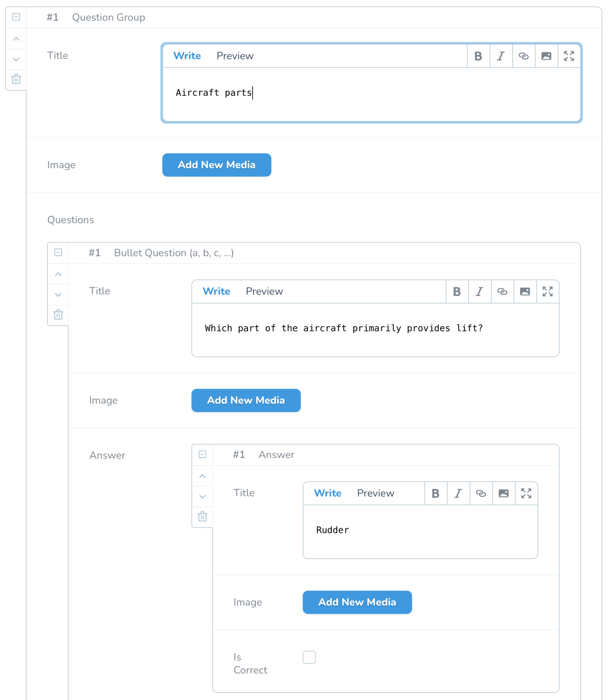Insert image in Bullet Question title editor
The width and height of the screenshot is (608, 700).
(x=525, y=292)
